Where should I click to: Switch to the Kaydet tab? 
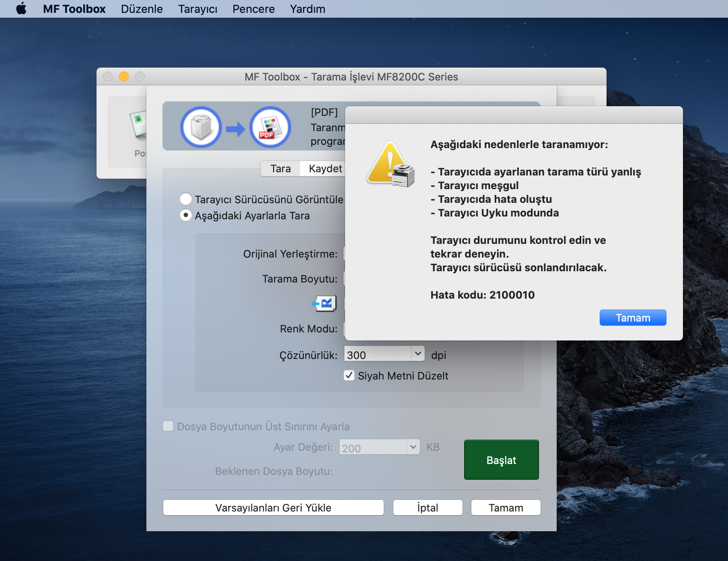tap(325, 169)
